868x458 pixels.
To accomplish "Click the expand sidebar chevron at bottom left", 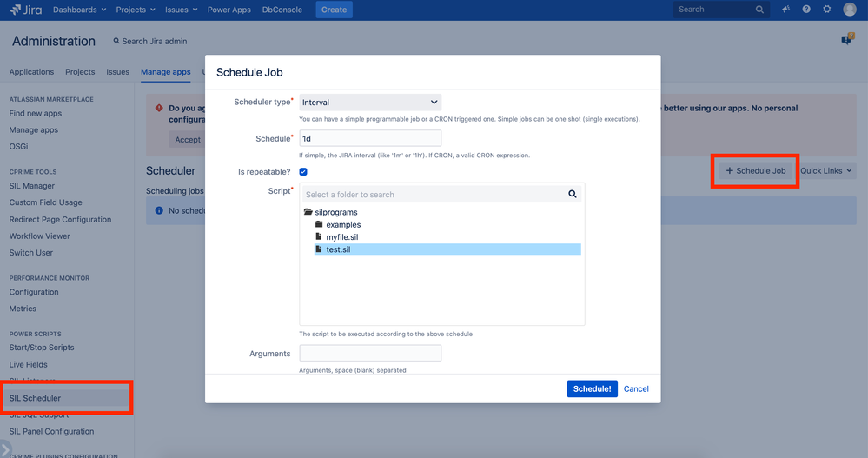I will pos(5,448).
